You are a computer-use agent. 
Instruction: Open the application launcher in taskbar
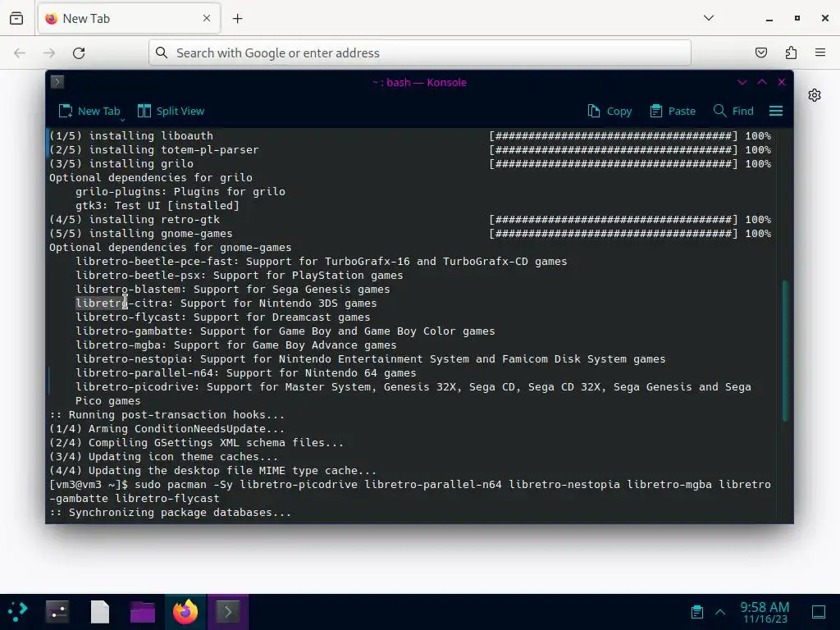click(18, 611)
